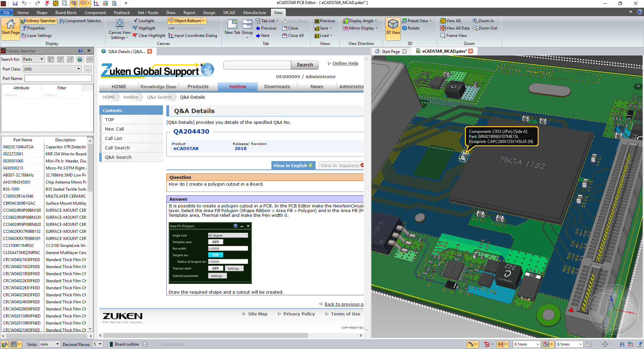The height and width of the screenshot is (349, 644).
Task: Open the Online Help link
Action: click(x=345, y=63)
